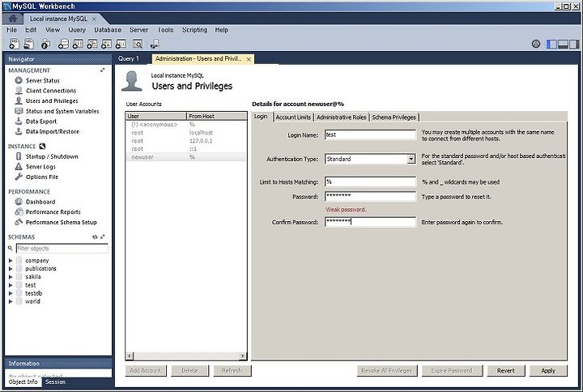Open the Performance Dashboard
This screenshot has height=392, width=583.
(x=40, y=202)
